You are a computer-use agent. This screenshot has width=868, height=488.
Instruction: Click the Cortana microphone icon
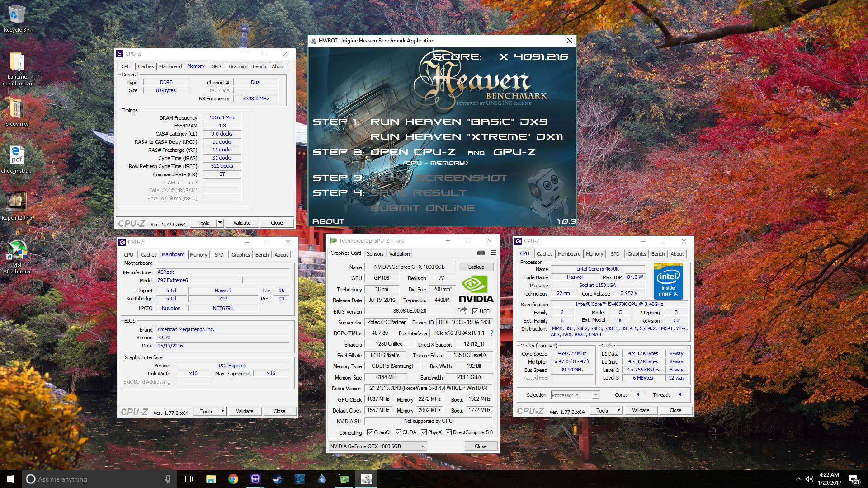coord(168,479)
